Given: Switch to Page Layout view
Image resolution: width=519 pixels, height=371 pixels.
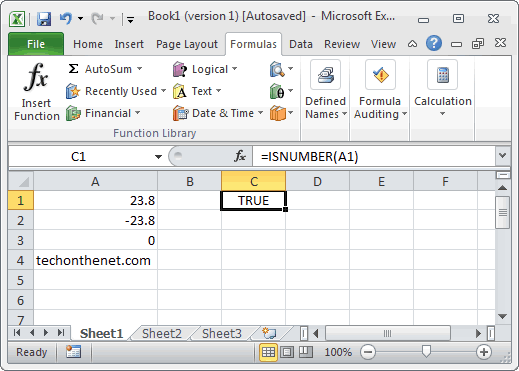Looking at the screenshot, I should pyautogui.click(x=287, y=352).
